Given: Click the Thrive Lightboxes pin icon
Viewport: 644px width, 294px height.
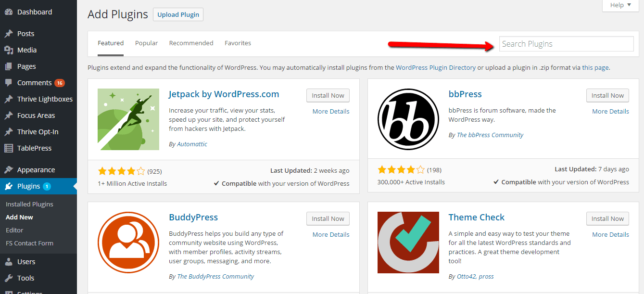Looking at the screenshot, I should click(8, 99).
